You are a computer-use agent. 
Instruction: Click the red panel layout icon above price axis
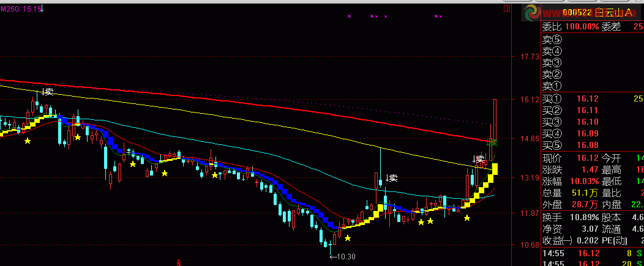pyautogui.click(x=507, y=8)
